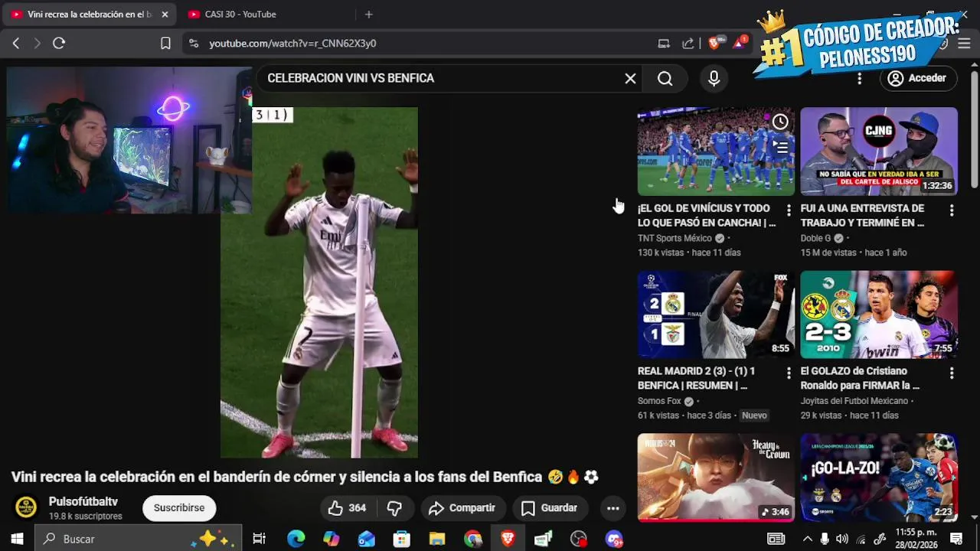Show hidden system tray icons chevron
980x551 pixels.
[807, 539]
